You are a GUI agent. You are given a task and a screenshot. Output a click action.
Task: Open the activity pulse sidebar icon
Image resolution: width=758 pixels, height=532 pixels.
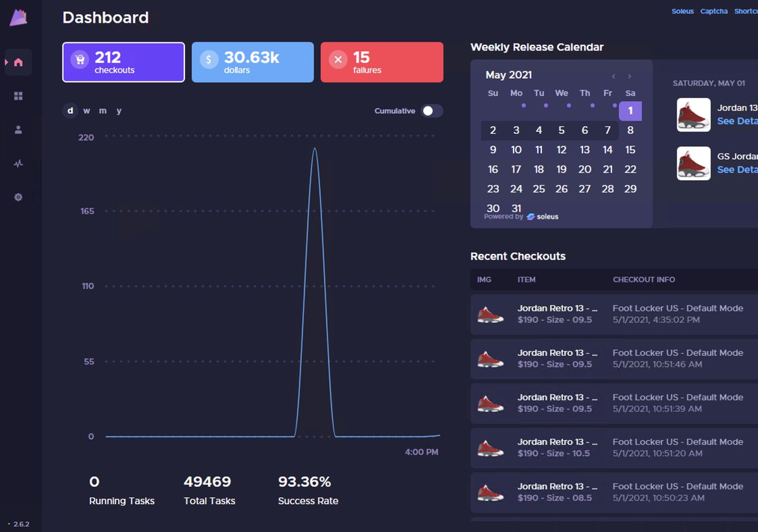click(18, 164)
